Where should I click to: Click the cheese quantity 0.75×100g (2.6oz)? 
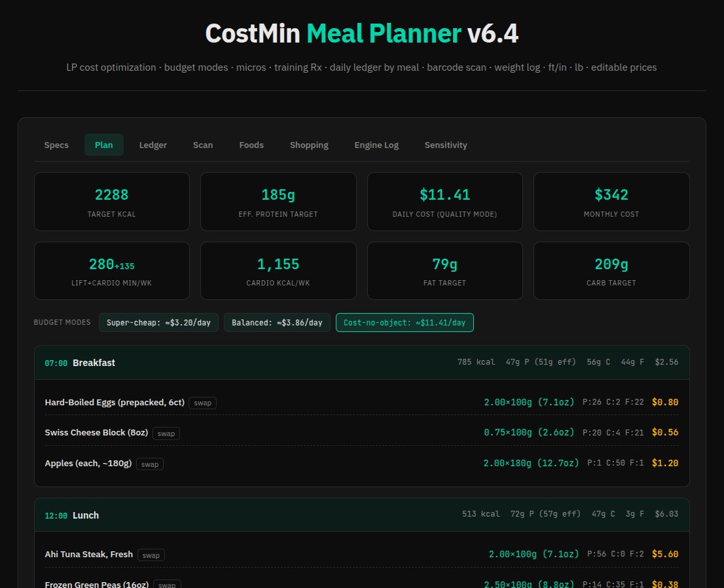click(529, 432)
